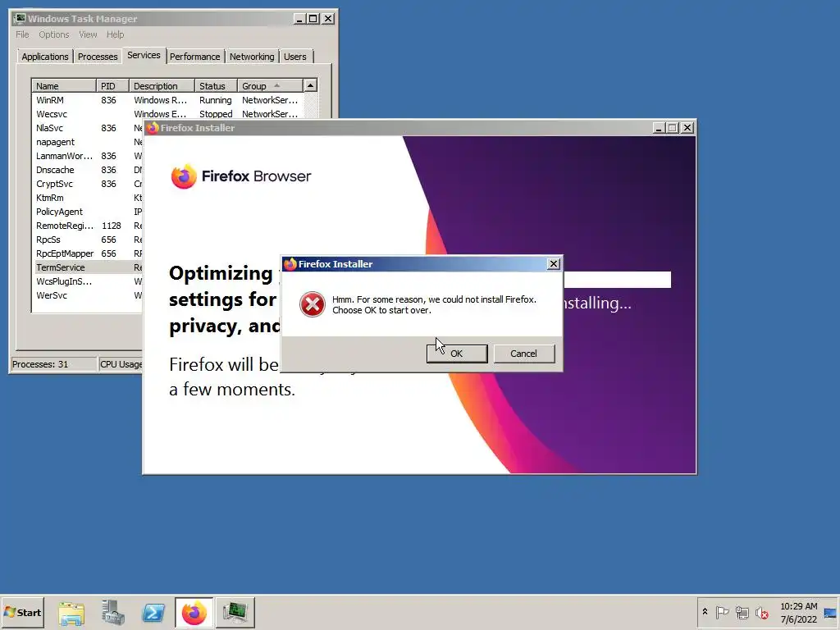This screenshot has height=630, width=840.
Task: Select the KtmRm service row
Action: [x=89, y=198]
